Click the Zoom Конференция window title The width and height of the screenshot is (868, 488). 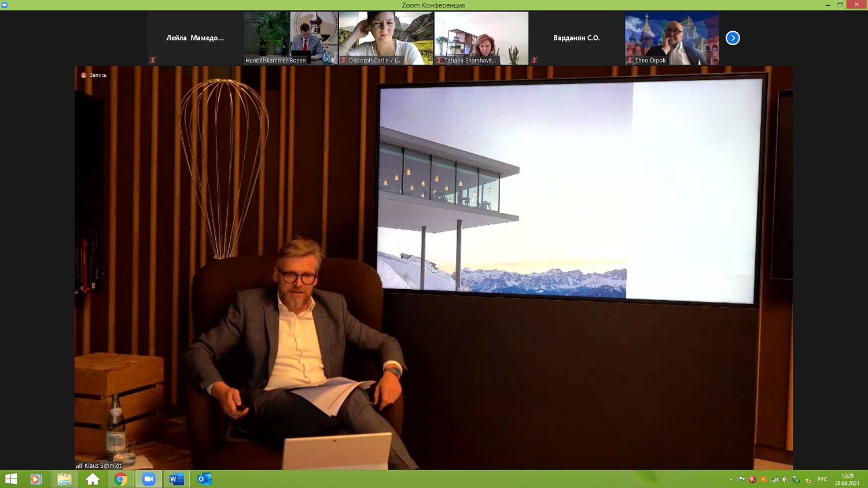[433, 5]
